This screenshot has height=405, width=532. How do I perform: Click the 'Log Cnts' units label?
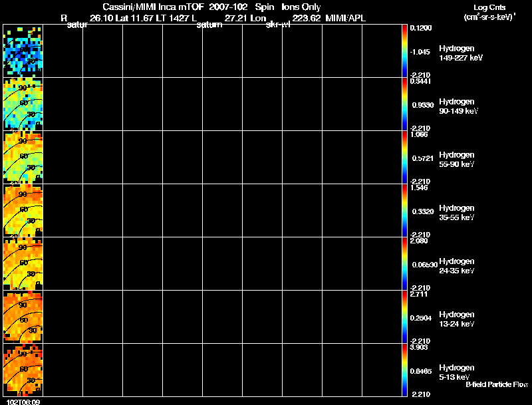(x=489, y=7)
